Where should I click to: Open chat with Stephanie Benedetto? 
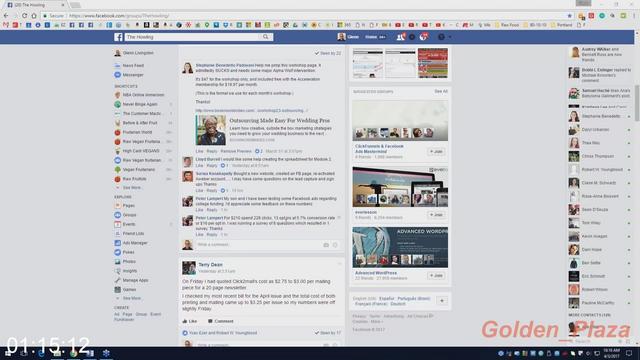point(600,116)
